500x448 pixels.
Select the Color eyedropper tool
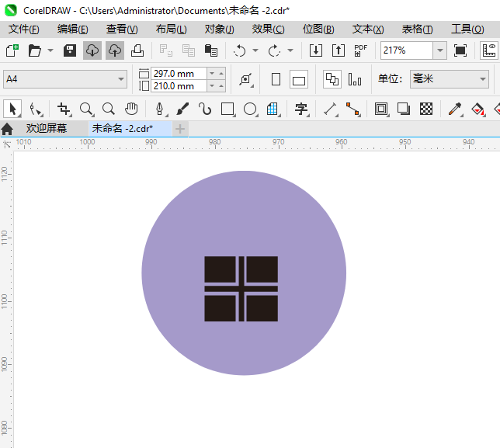[x=455, y=109]
